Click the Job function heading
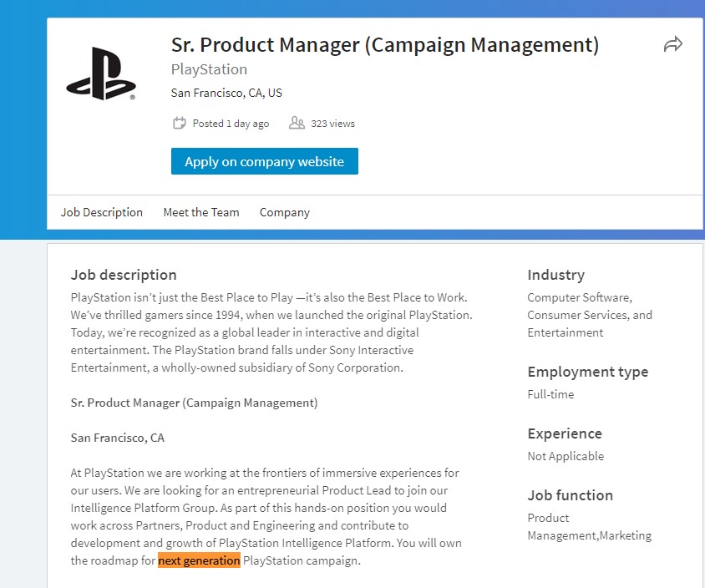Image resolution: width=705 pixels, height=588 pixels. (571, 495)
